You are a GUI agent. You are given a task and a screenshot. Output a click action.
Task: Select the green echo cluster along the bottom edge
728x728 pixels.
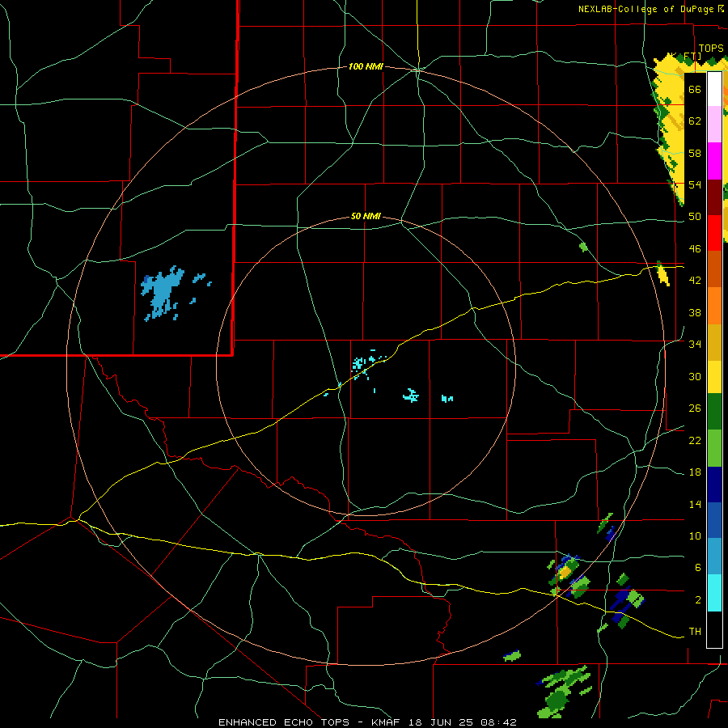coord(562,692)
